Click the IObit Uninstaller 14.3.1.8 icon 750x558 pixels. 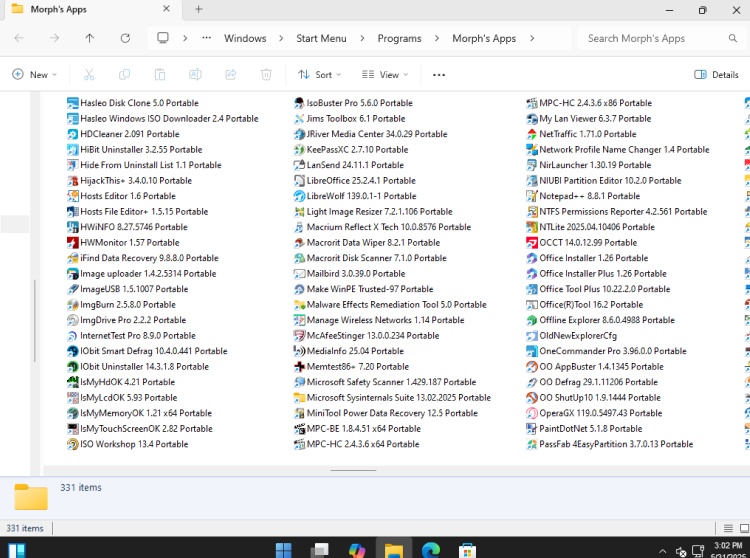coord(73,367)
